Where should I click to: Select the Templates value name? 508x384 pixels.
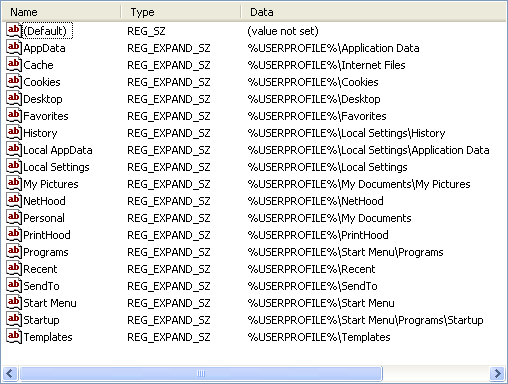click(48, 337)
